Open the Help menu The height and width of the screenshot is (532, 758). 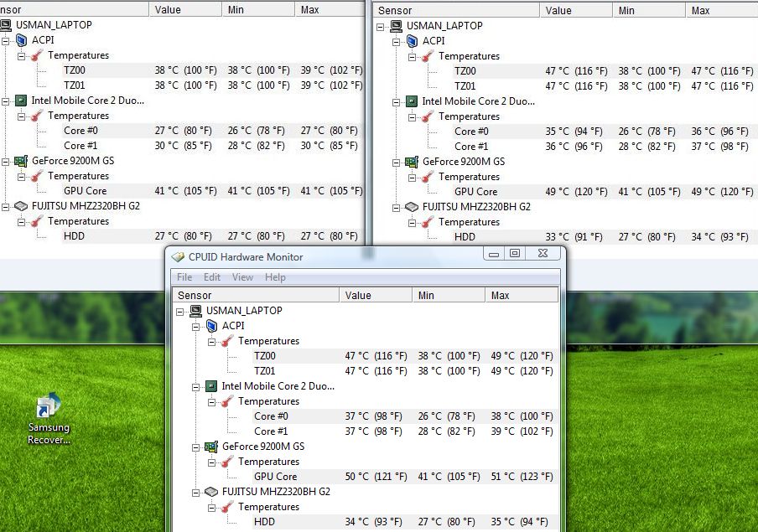point(275,277)
